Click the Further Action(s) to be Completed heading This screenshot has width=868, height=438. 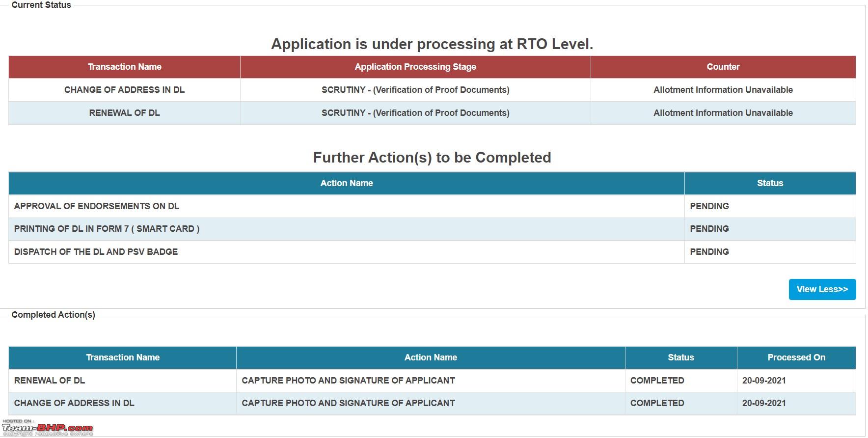tap(432, 158)
